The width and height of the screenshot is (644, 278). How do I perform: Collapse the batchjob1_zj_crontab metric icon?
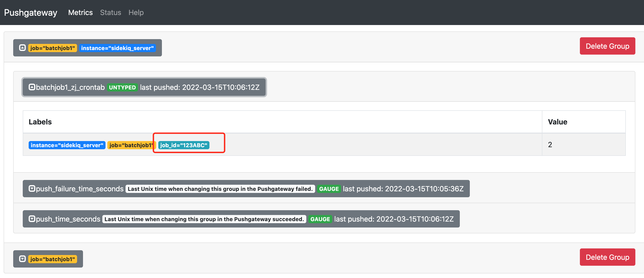tap(32, 87)
